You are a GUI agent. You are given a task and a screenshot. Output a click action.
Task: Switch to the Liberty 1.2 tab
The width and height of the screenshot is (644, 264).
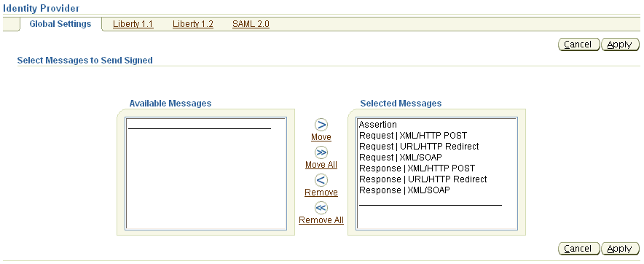pyautogui.click(x=193, y=24)
